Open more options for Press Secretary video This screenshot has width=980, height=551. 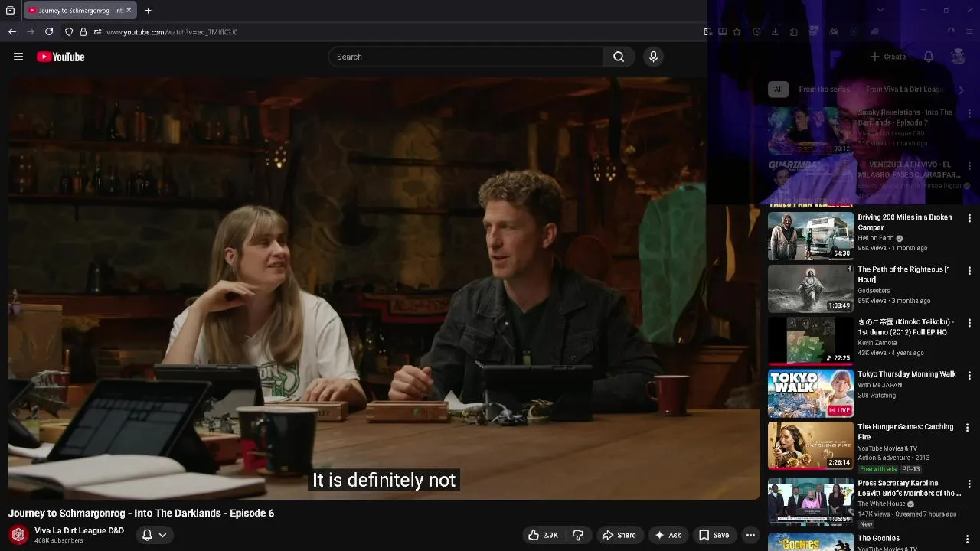point(969,484)
